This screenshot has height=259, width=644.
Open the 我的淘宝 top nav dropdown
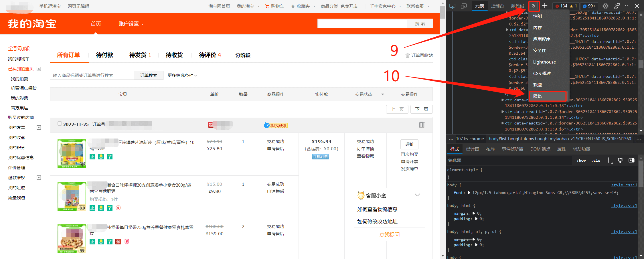(248, 6)
